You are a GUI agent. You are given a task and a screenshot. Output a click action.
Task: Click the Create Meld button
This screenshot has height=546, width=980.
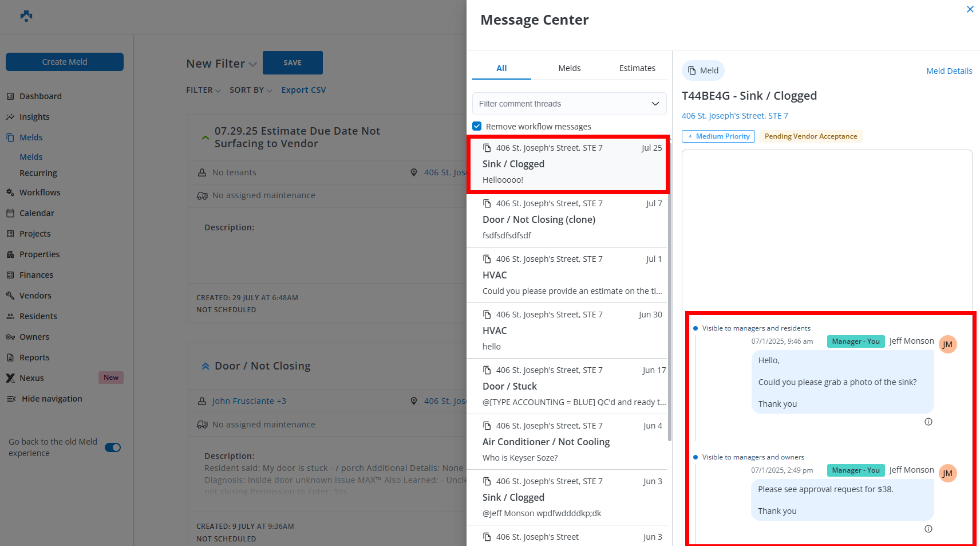[65, 62]
